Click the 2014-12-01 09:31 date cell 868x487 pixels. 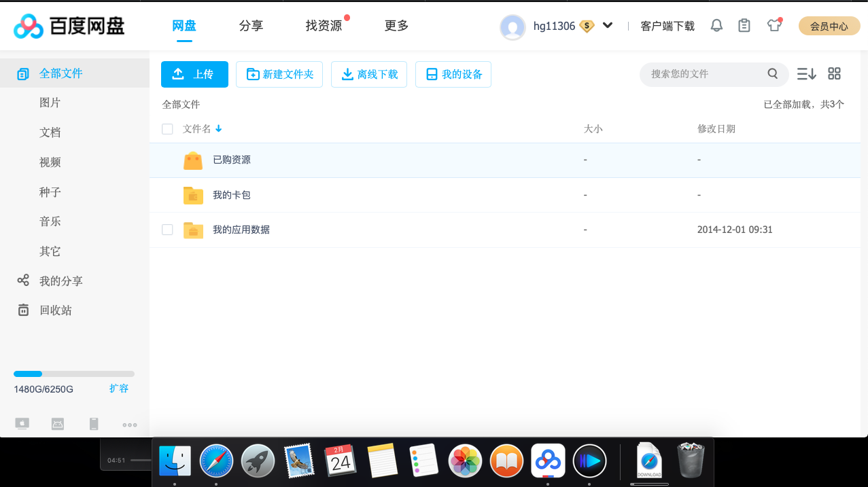[735, 230]
